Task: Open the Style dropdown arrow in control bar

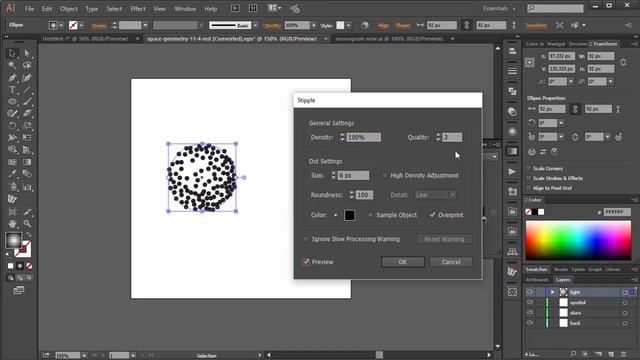Action: tap(349, 25)
